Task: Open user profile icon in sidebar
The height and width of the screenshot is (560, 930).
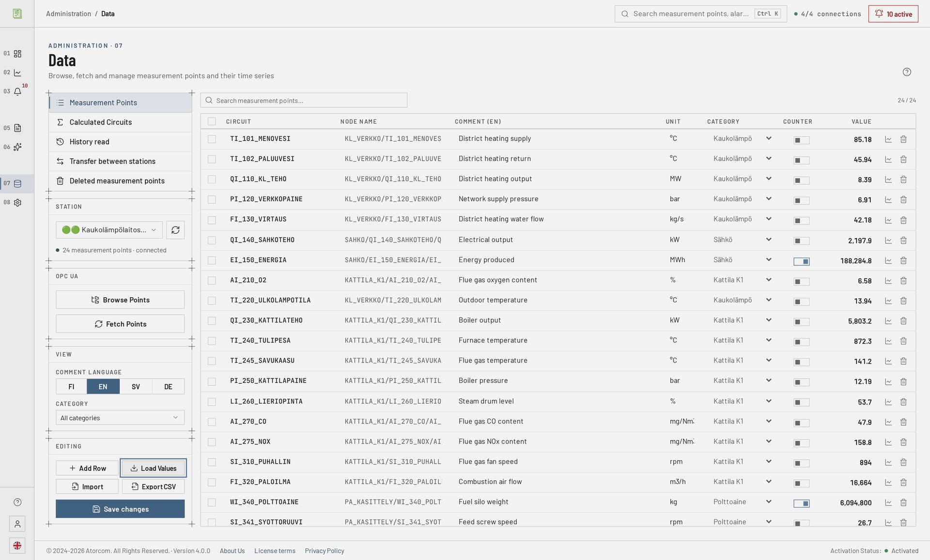Action: coord(17,524)
